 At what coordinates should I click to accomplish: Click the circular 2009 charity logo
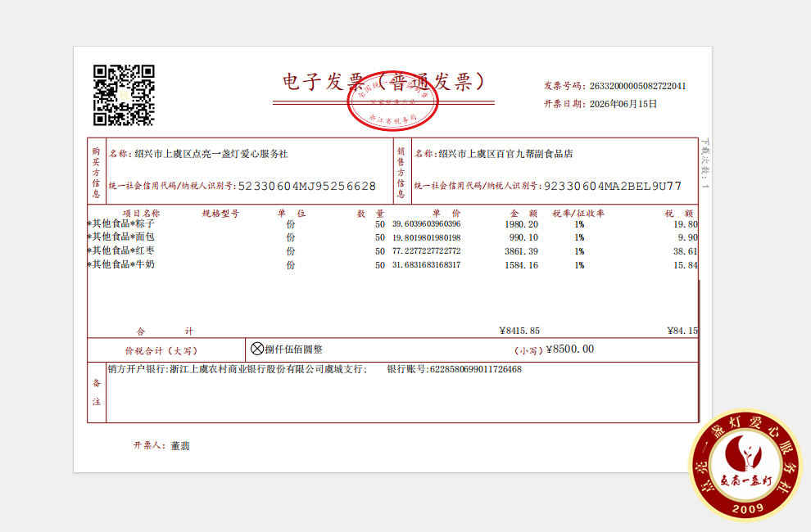(x=745, y=466)
